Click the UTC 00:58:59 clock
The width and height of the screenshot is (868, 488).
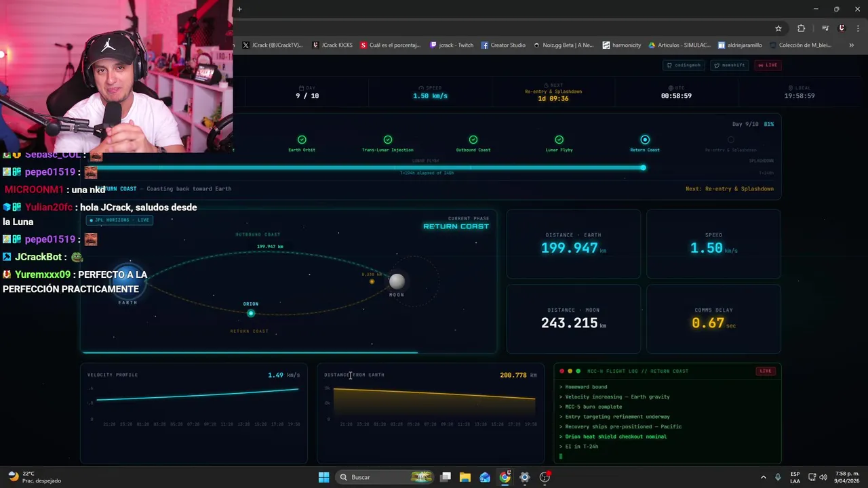point(676,96)
